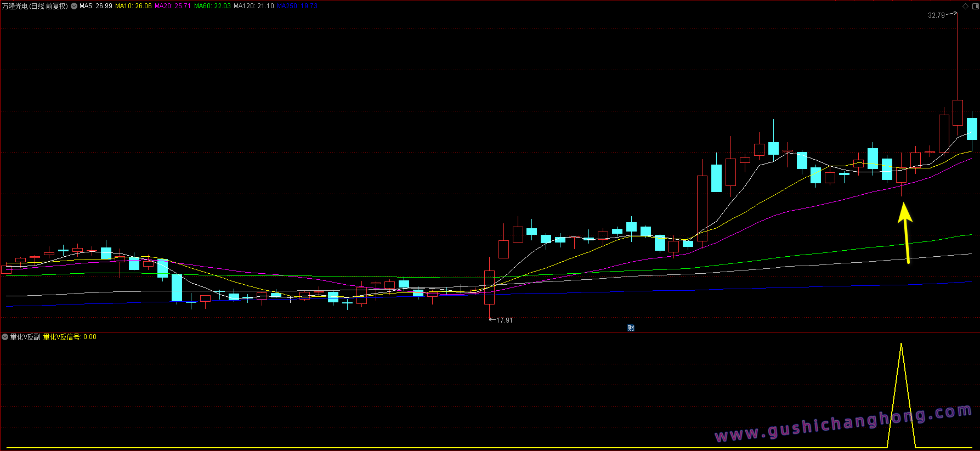
Task: Click the diamond icon at top right
Action: 966,6
